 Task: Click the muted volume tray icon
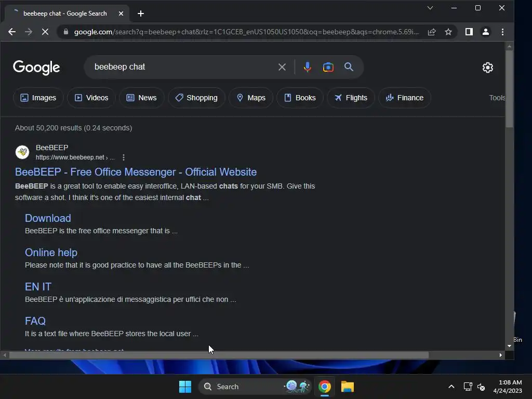(x=481, y=387)
